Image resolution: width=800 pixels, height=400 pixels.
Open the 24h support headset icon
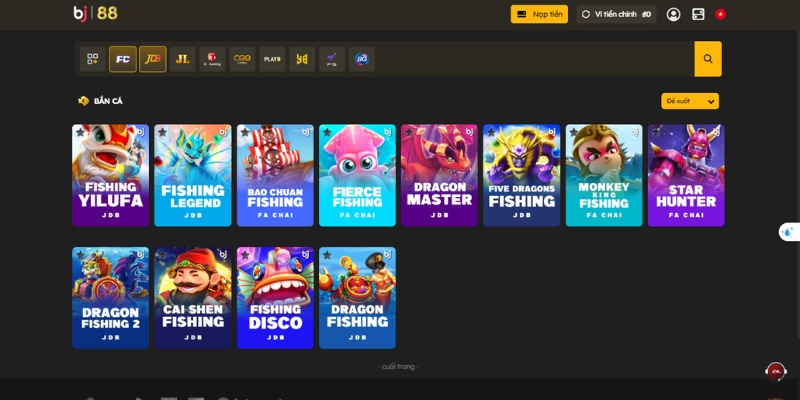(x=776, y=371)
